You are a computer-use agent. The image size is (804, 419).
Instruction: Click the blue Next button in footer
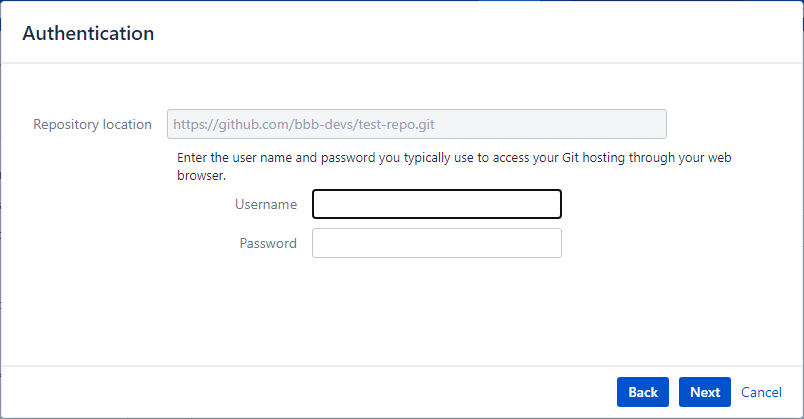click(705, 392)
